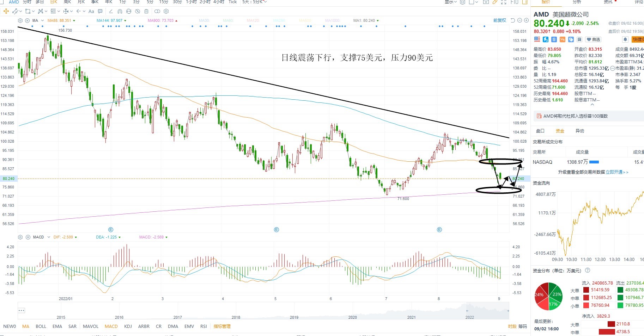Switch to 周K weekly chart
Screen dimensions: 644x336
67,2
